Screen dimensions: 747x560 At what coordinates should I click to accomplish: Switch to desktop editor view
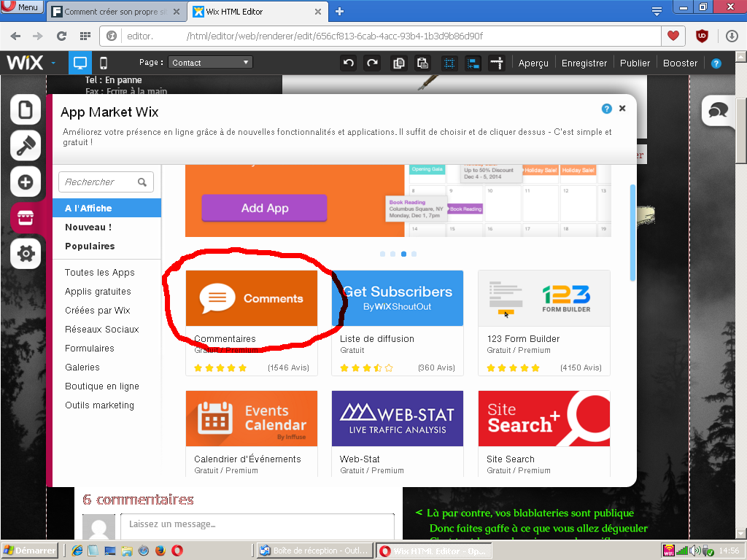pos(80,63)
